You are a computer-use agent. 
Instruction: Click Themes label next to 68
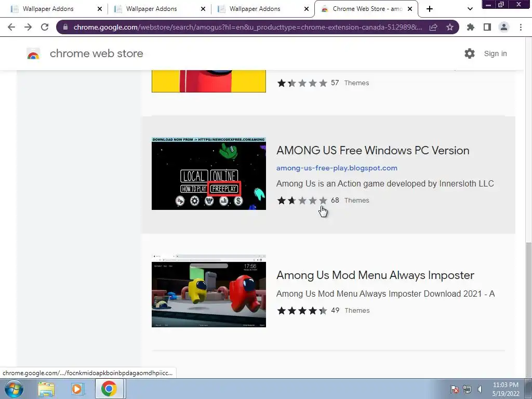(x=356, y=201)
